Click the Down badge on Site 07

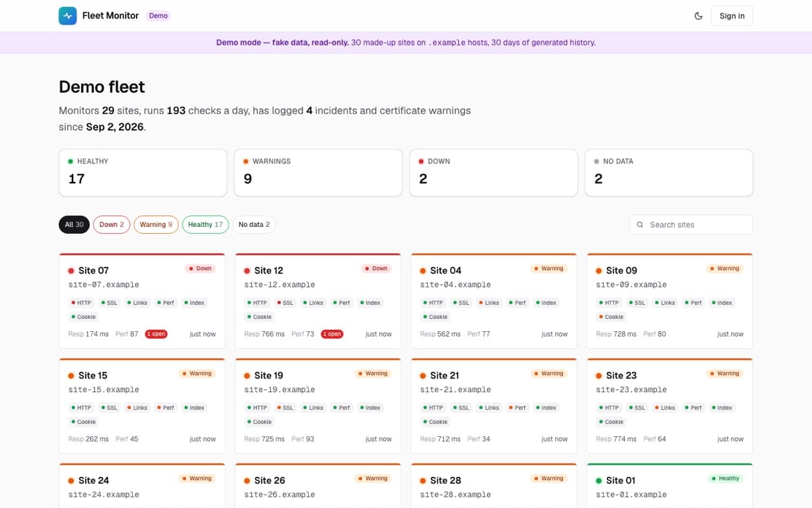[x=200, y=268]
